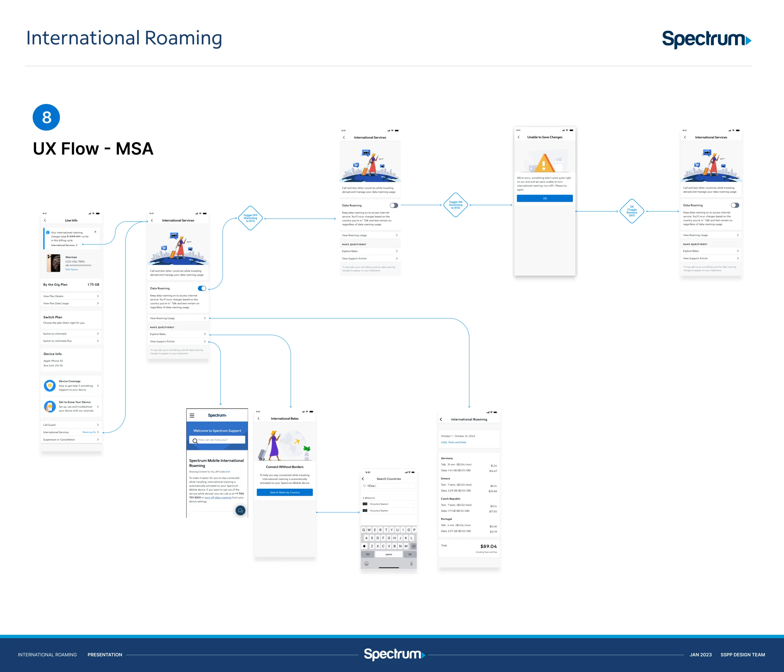Viewport: 784px width, 672px height.
Task: Click the $89.04 total amount
Action: [x=488, y=547]
